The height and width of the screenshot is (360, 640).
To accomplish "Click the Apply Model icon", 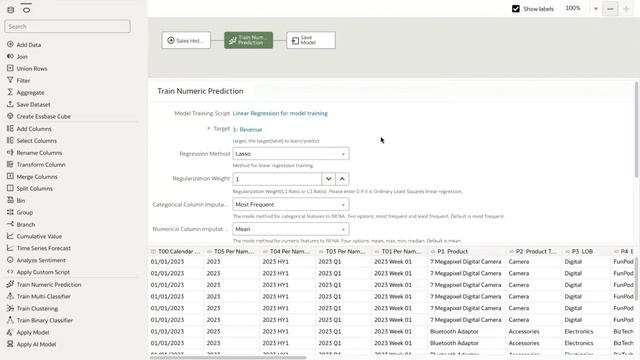I will [10, 332].
